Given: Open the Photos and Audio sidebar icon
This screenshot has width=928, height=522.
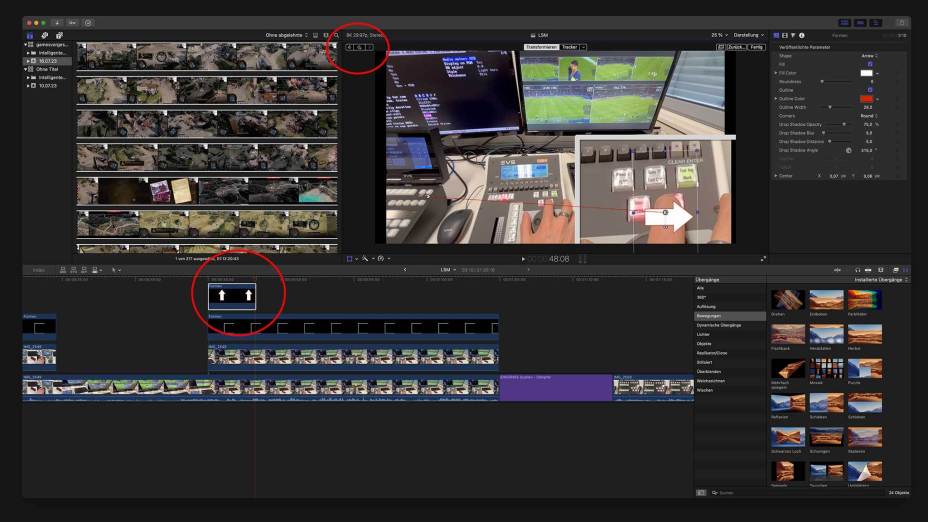Looking at the screenshot, I should pyautogui.click(x=44, y=36).
